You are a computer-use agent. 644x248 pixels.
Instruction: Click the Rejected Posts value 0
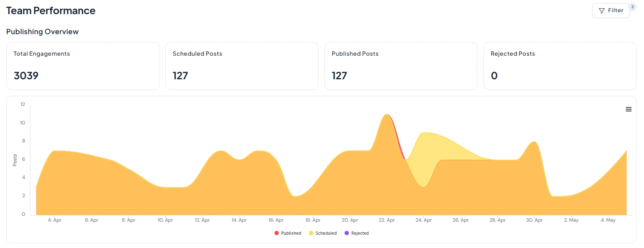coord(494,76)
